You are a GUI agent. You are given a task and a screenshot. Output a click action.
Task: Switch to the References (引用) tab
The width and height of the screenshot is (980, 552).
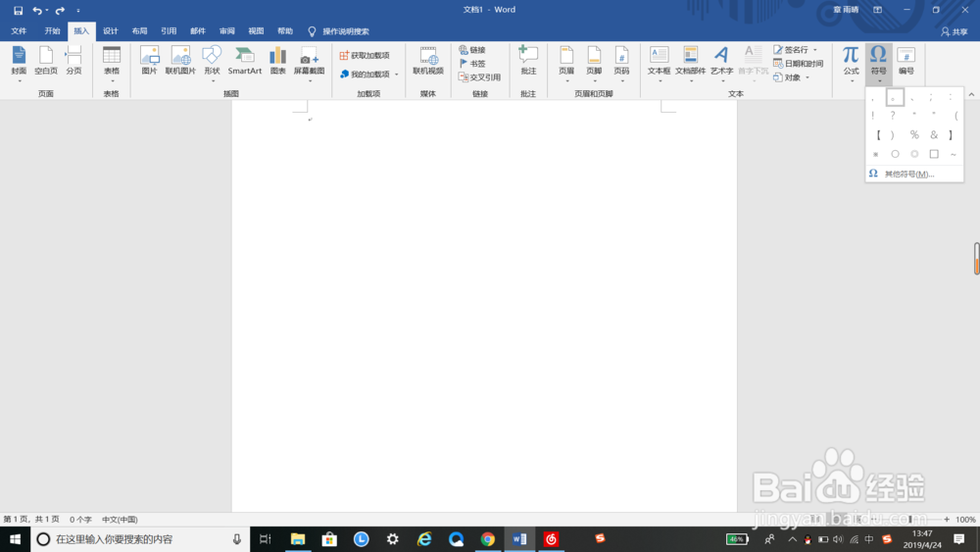click(169, 31)
